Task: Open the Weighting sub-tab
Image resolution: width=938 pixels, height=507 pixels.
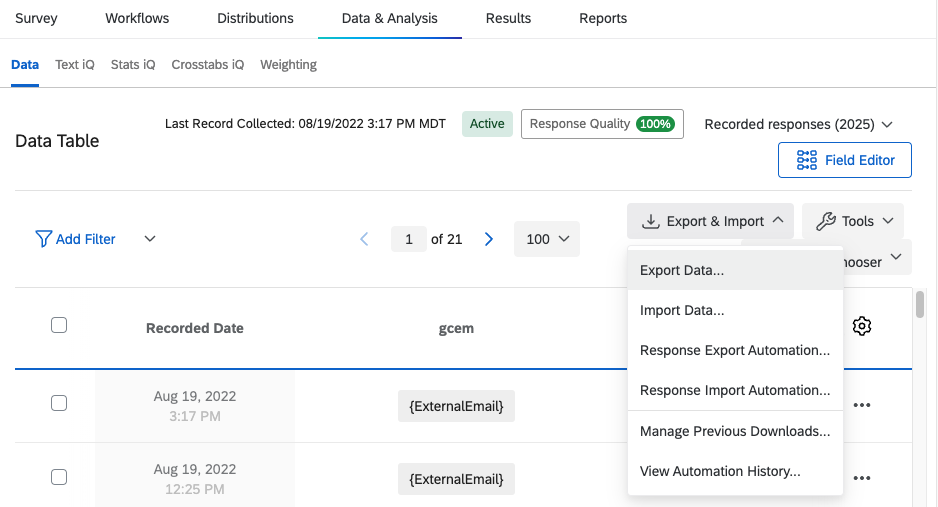Action: point(288,65)
